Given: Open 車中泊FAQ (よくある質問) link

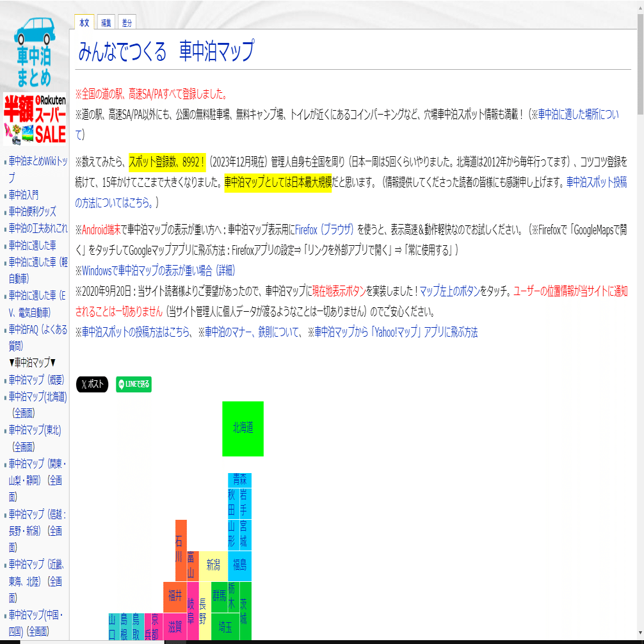Looking at the screenshot, I should (38, 337).
